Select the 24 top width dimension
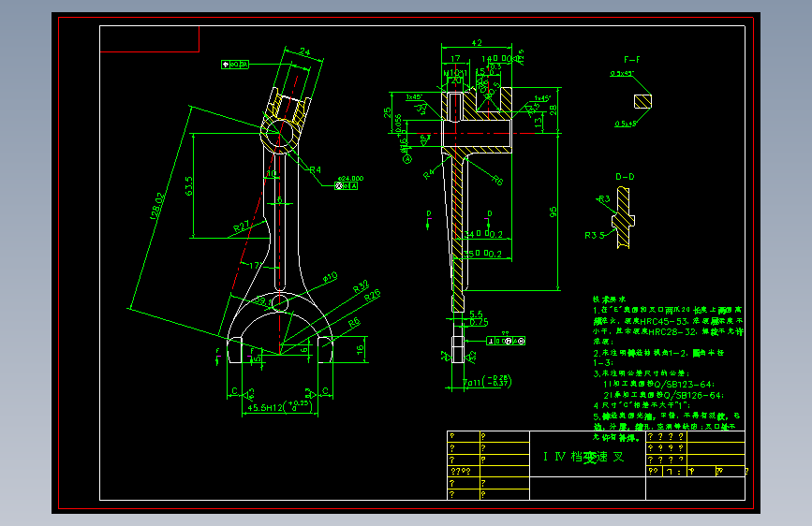 (304, 51)
